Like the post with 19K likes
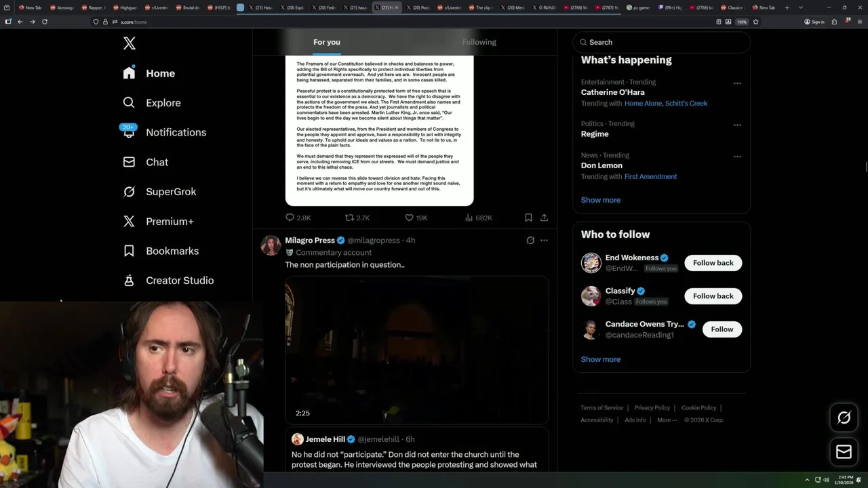 (416, 218)
